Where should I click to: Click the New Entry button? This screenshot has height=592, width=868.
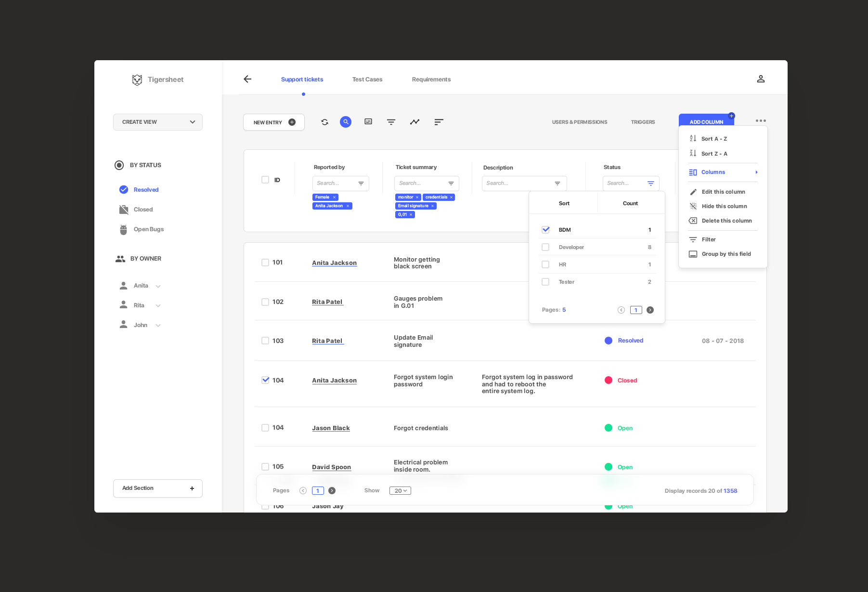point(274,122)
